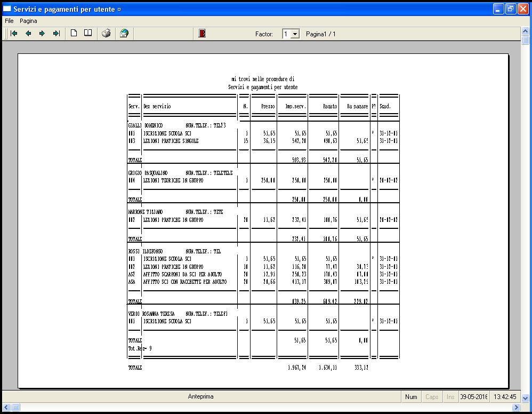This screenshot has width=532, height=414.
Task: Click the time 13:42:45 in status bar
Action: (505, 397)
